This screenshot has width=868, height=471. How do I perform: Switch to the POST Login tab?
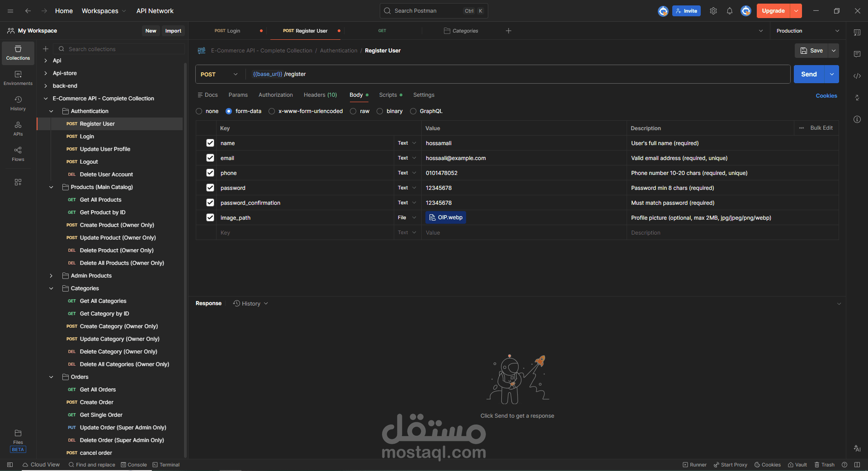227,31
